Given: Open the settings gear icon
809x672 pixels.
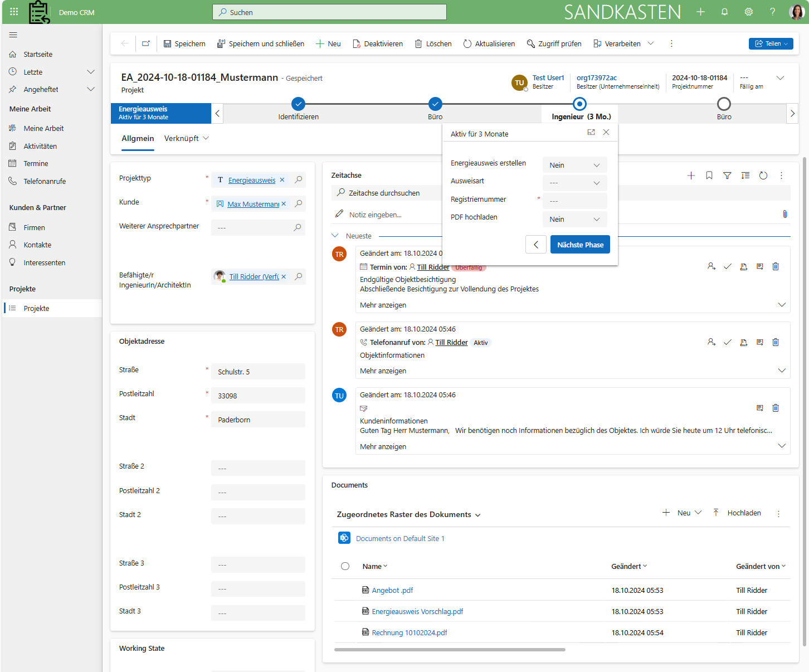Looking at the screenshot, I should tap(748, 12).
